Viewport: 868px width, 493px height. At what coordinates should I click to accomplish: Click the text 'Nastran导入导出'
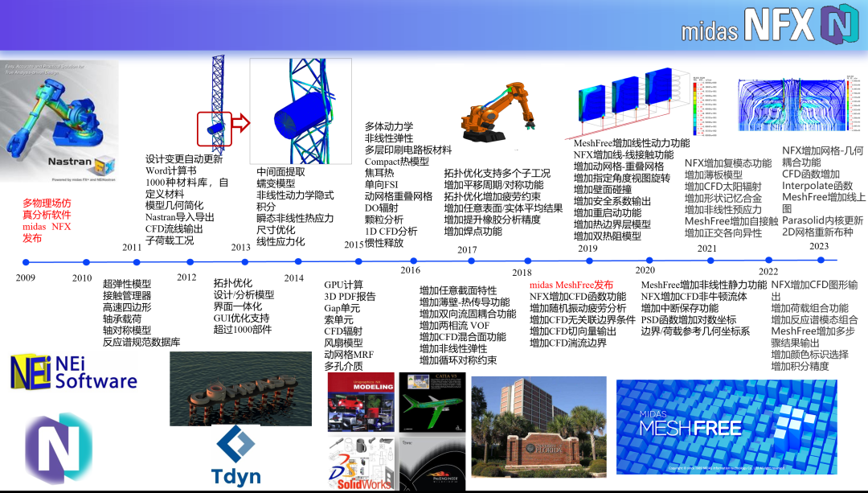[x=180, y=217]
